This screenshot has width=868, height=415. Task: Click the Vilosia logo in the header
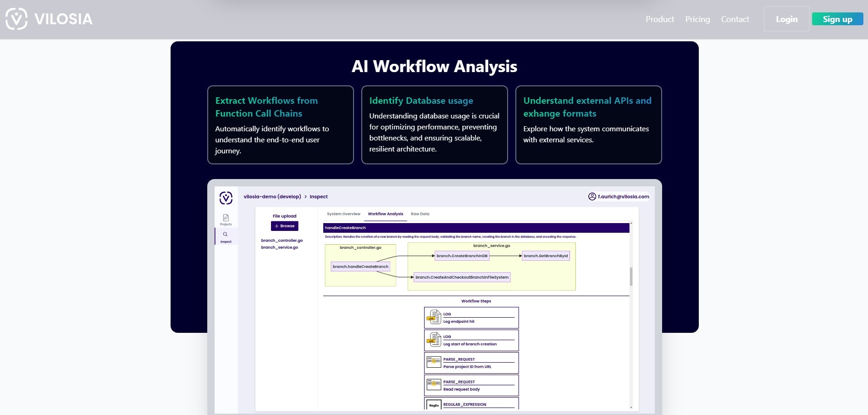click(49, 19)
